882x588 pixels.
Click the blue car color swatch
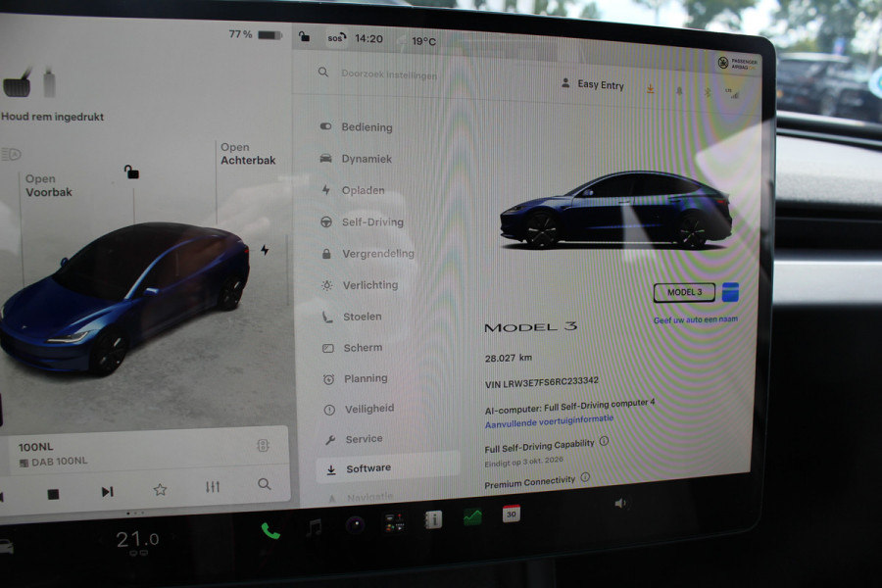730,292
